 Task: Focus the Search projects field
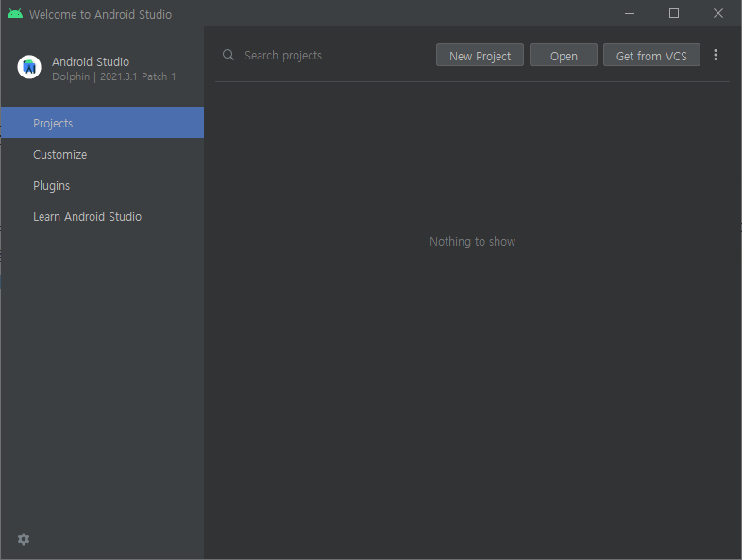pyautogui.click(x=327, y=56)
